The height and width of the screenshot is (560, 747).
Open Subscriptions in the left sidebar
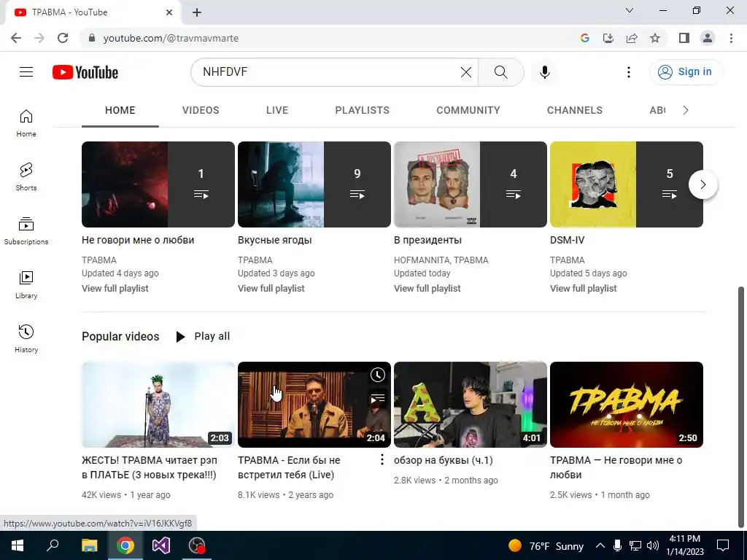click(x=26, y=231)
